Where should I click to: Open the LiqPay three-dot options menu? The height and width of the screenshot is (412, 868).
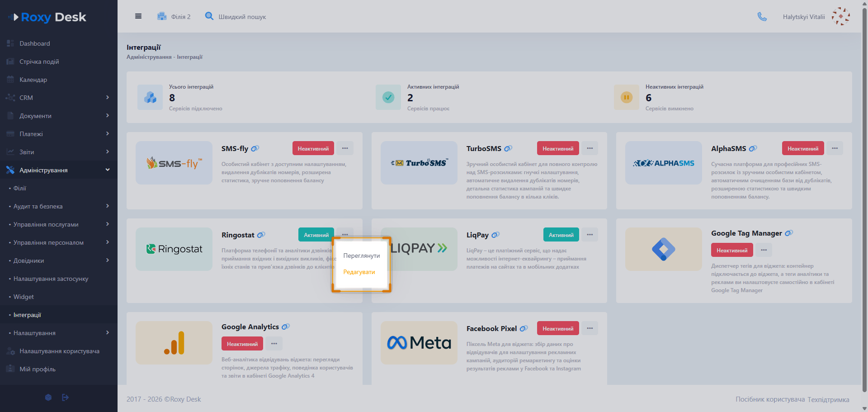(590, 235)
